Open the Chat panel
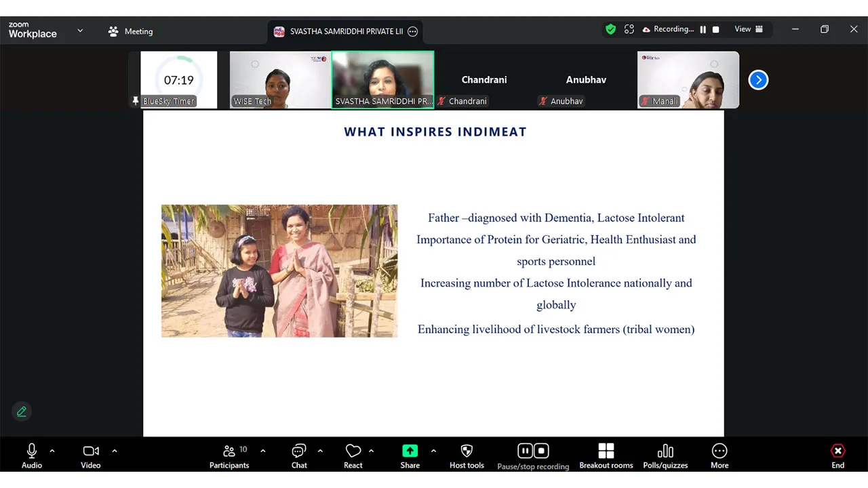 (299, 456)
